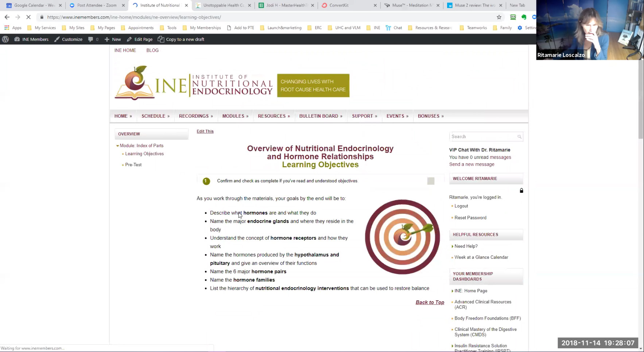This screenshot has height=352, width=644.
Task: Click the Back to Top link
Action: [x=430, y=302]
